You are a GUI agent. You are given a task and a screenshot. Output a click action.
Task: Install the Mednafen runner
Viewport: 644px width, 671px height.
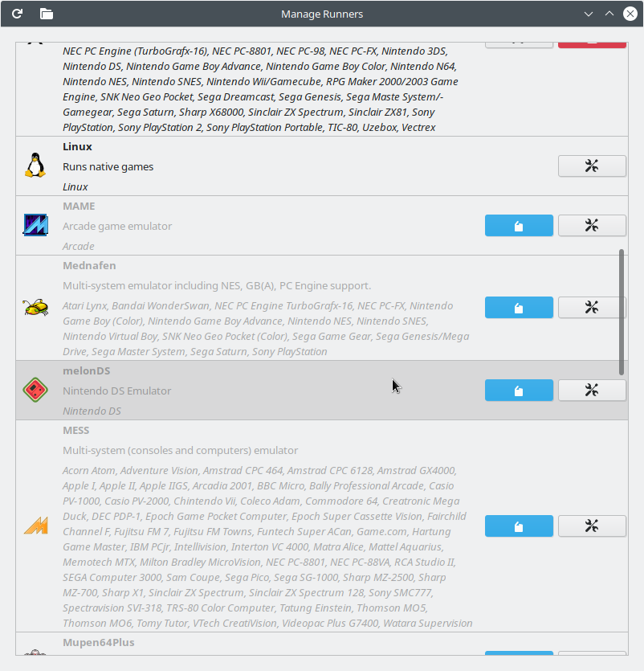tap(519, 307)
